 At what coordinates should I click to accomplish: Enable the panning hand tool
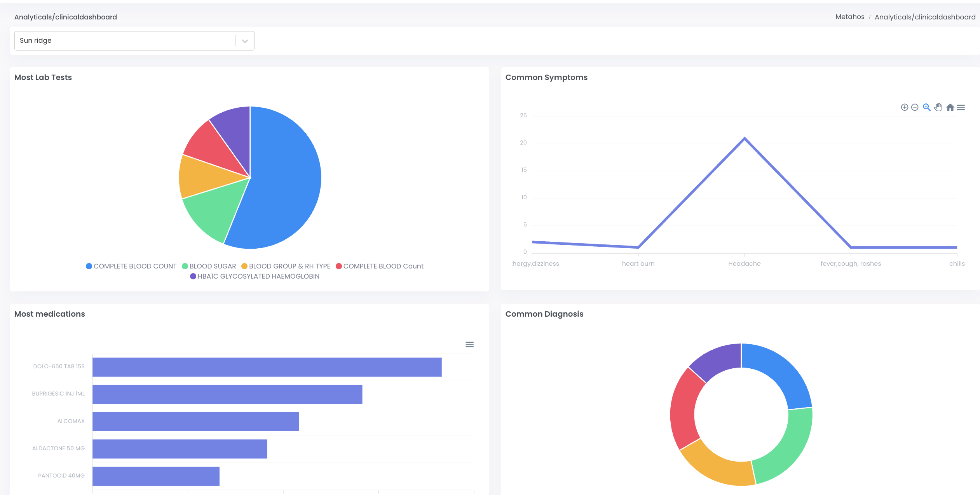point(938,107)
